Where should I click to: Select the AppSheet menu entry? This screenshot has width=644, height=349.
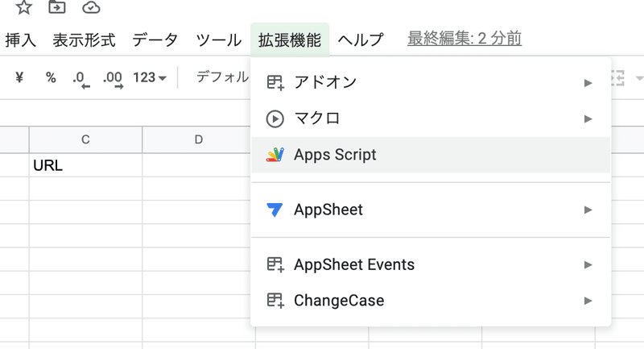coord(431,210)
